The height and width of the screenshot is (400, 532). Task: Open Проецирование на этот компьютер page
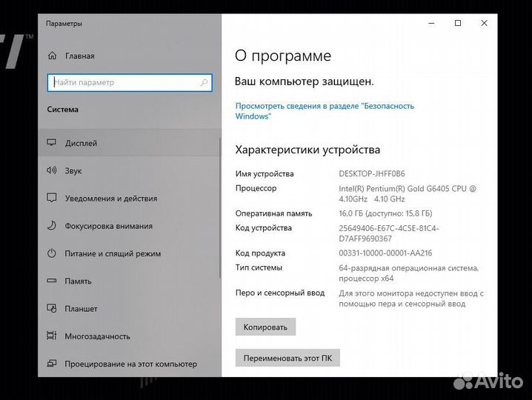[x=129, y=364]
